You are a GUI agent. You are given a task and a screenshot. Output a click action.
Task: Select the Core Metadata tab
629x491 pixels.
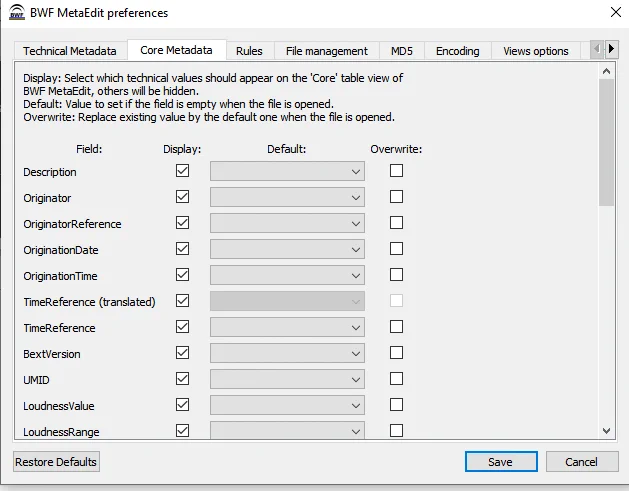point(177,50)
